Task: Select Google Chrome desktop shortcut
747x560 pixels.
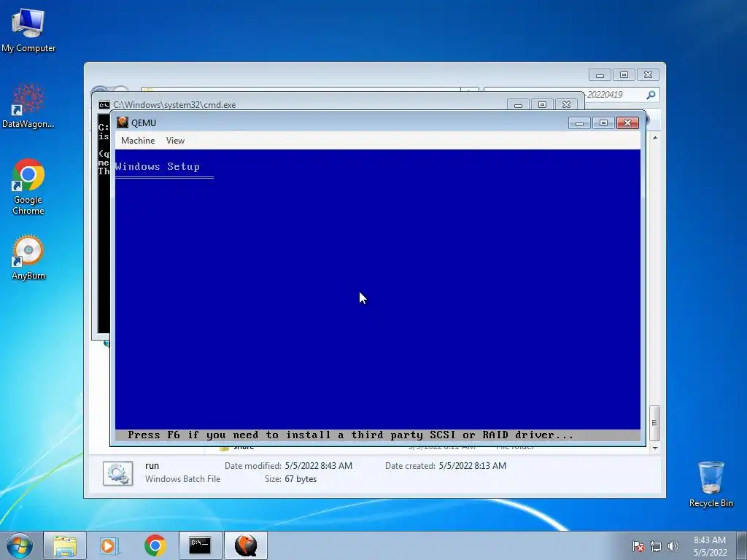Action: pyautogui.click(x=28, y=187)
